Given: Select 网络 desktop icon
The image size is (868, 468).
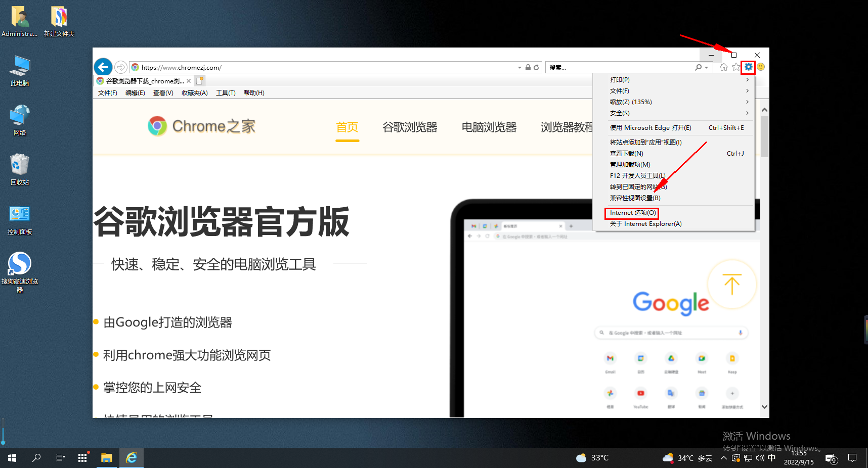Looking at the screenshot, I should (x=20, y=120).
